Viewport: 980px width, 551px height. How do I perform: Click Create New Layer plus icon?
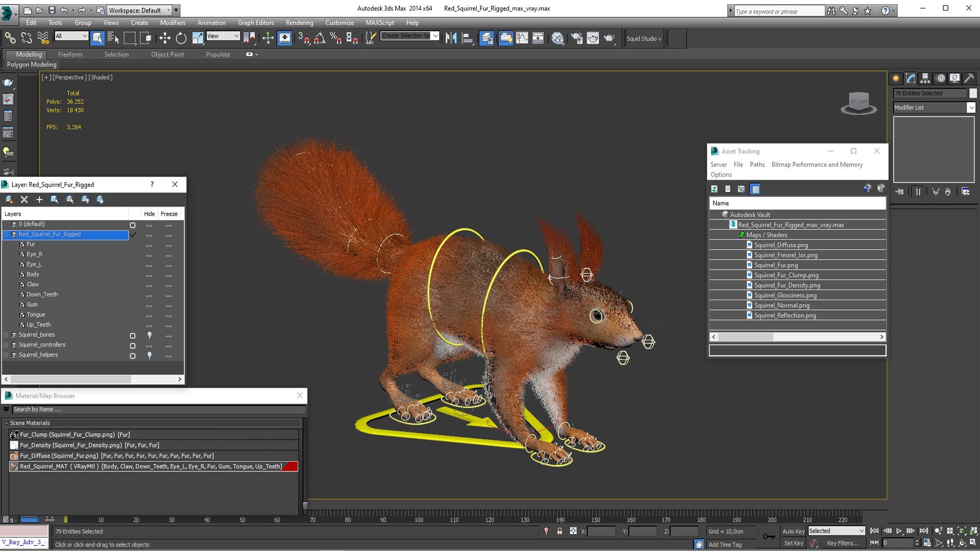tap(39, 199)
